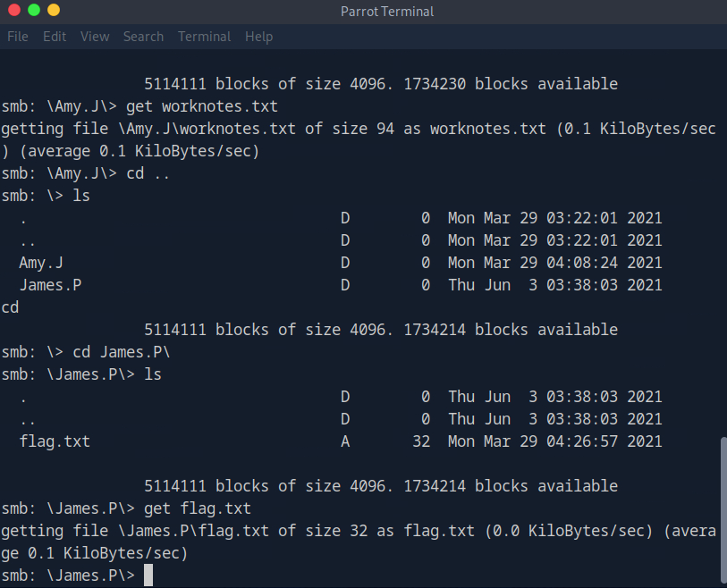Image resolution: width=727 pixels, height=588 pixels.
Task: Click the Parrot Terminal title bar text
Action: click(x=387, y=12)
